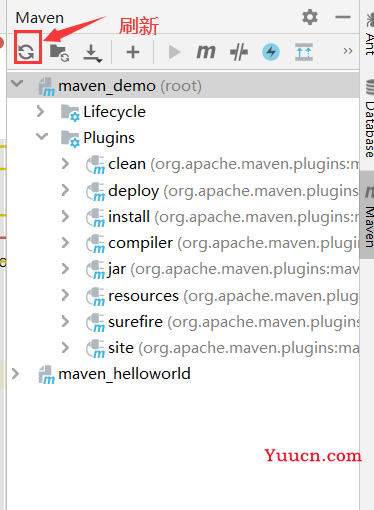Screen dimensions: 374x510
Task: Click the site plugin icon
Action: [x=95, y=349]
